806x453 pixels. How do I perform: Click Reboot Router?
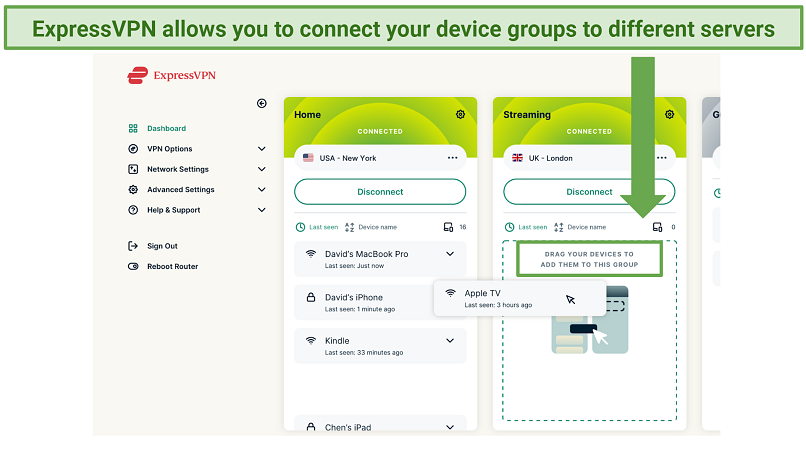click(172, 266)
